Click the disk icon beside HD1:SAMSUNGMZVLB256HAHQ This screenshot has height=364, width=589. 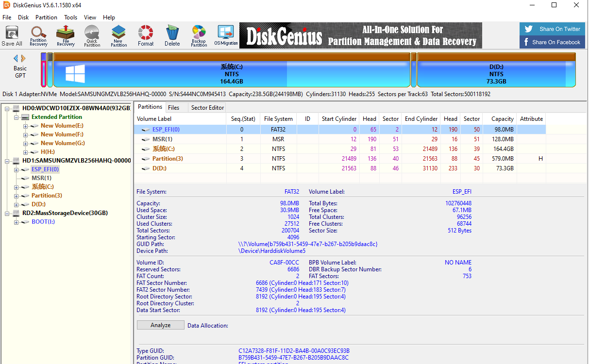(16, 161)
